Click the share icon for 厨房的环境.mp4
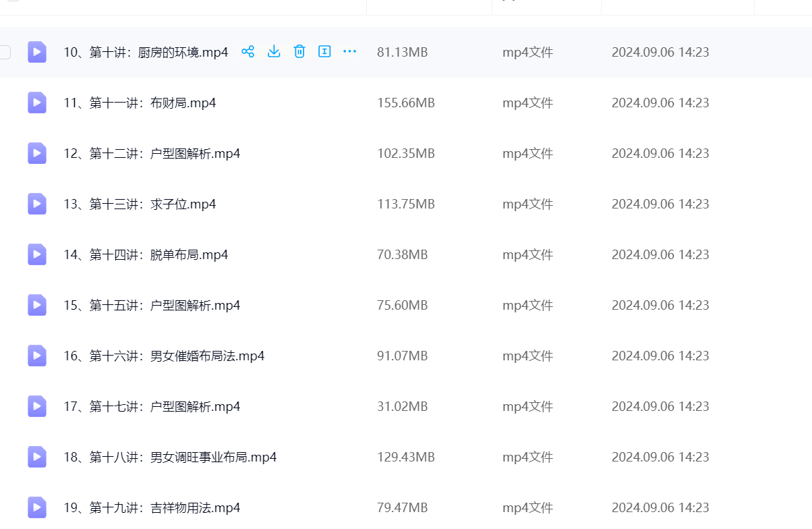 [248, 52]
